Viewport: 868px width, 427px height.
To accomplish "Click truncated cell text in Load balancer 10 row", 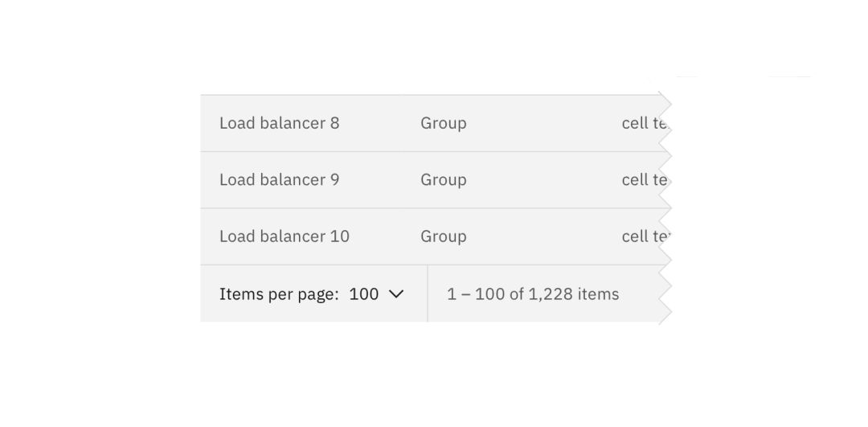I will click(x=645, y=236).
